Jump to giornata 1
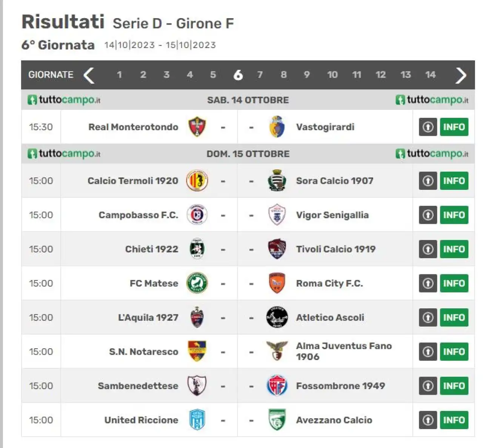The width and height of the screenshot is (483, 448). pos(119,75)
